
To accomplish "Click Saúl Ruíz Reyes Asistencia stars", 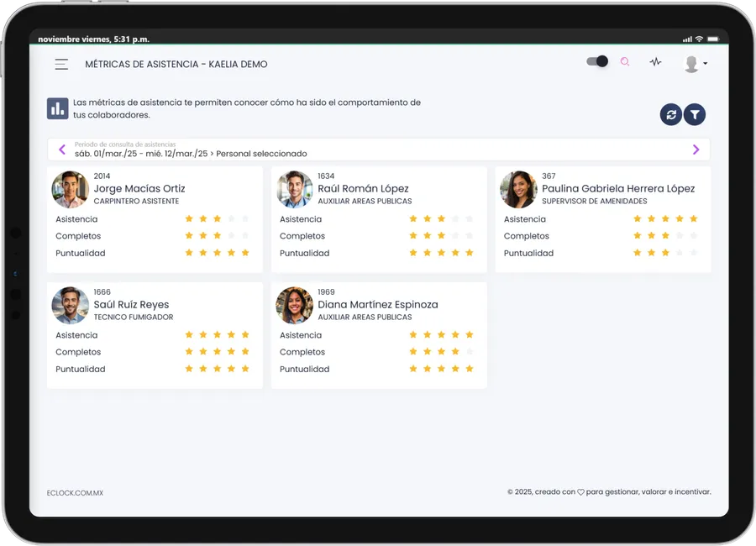I will tap(217, 335).
